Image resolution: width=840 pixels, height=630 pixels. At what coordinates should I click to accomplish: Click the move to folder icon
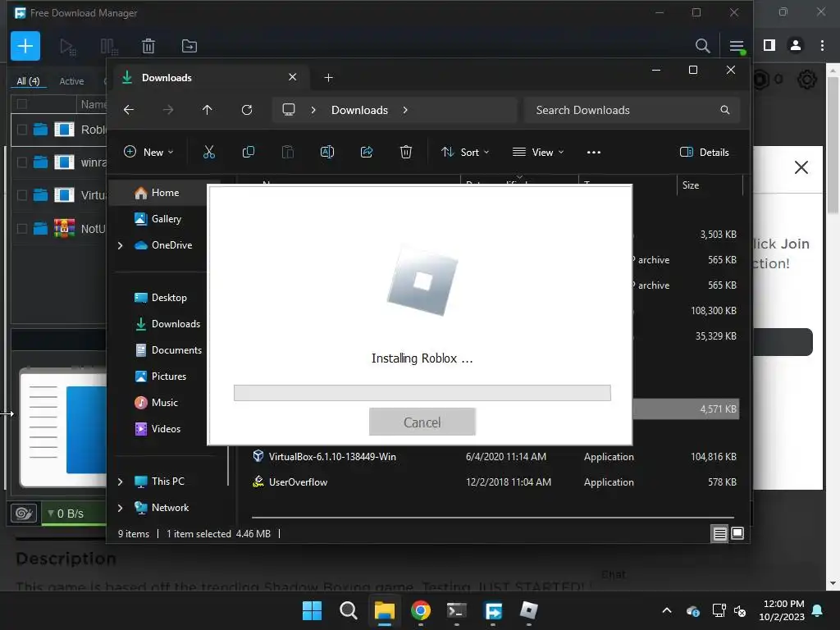point(189,47)
